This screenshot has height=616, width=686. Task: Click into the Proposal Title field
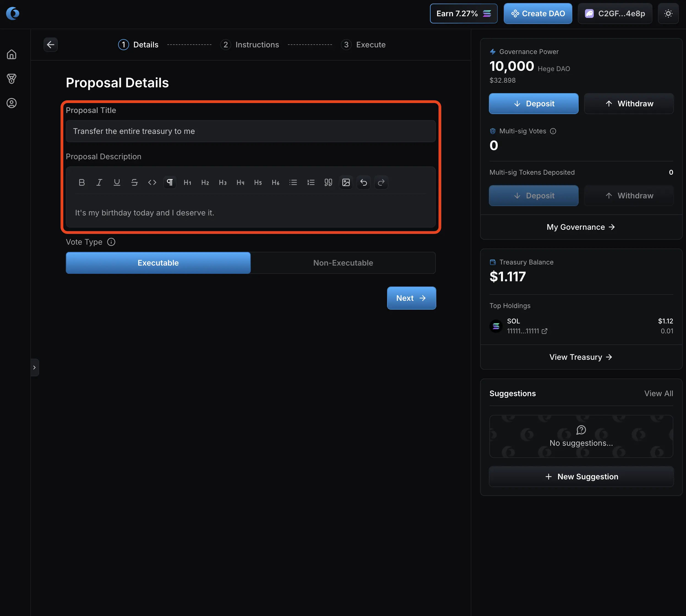(x=250, y=131)
